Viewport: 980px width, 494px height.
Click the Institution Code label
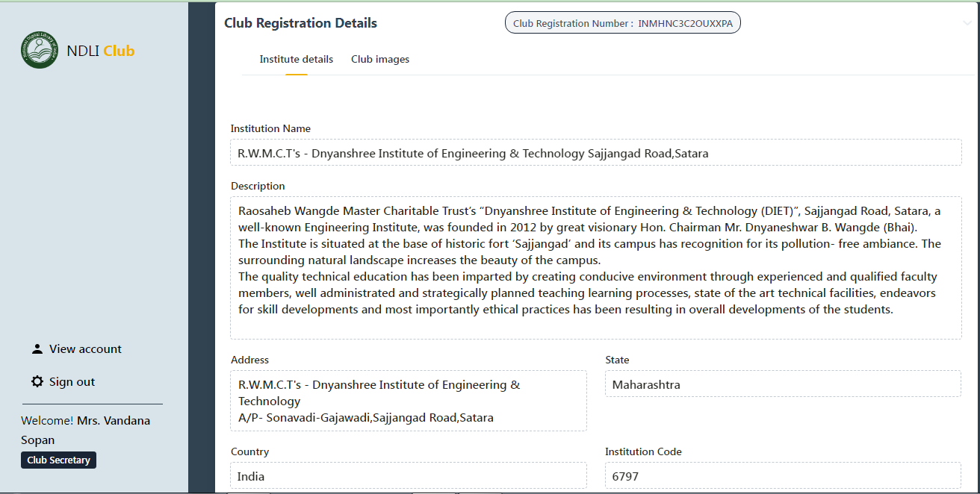tap(642, 451)
